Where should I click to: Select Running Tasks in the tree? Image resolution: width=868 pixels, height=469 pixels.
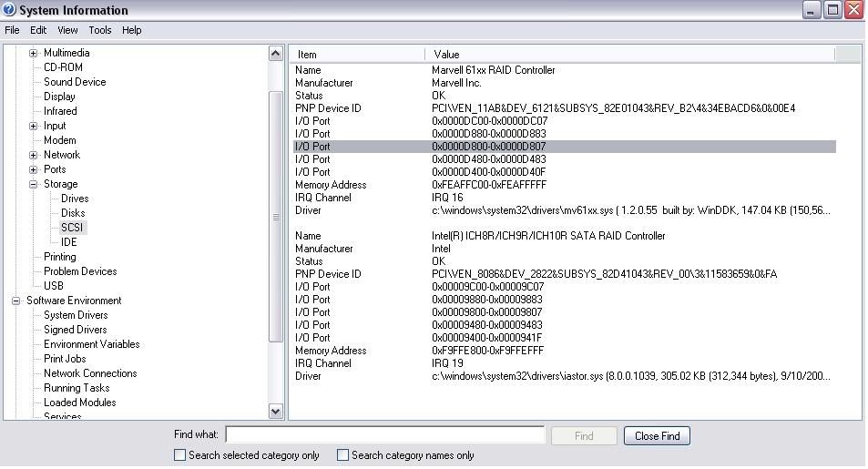click(77, 388)
